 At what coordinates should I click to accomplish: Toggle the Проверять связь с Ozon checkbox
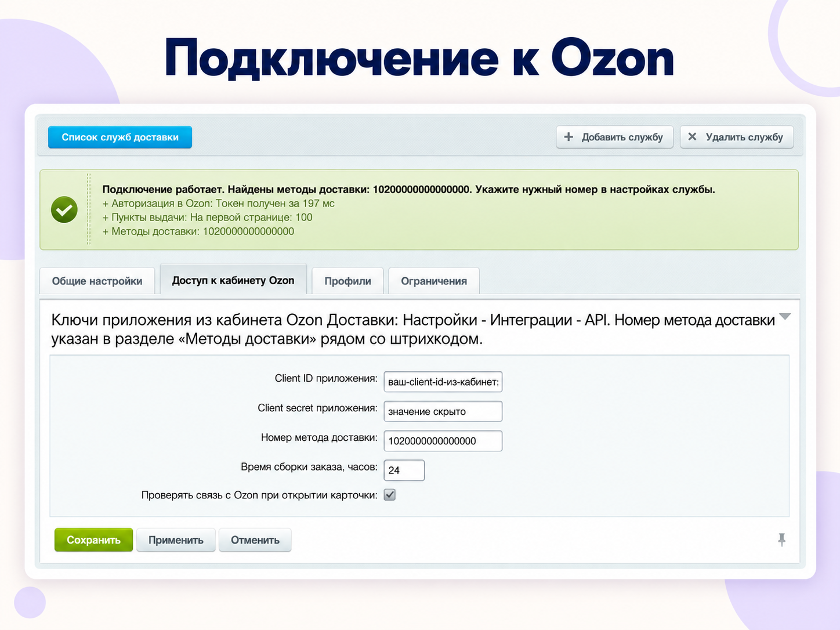390,495
